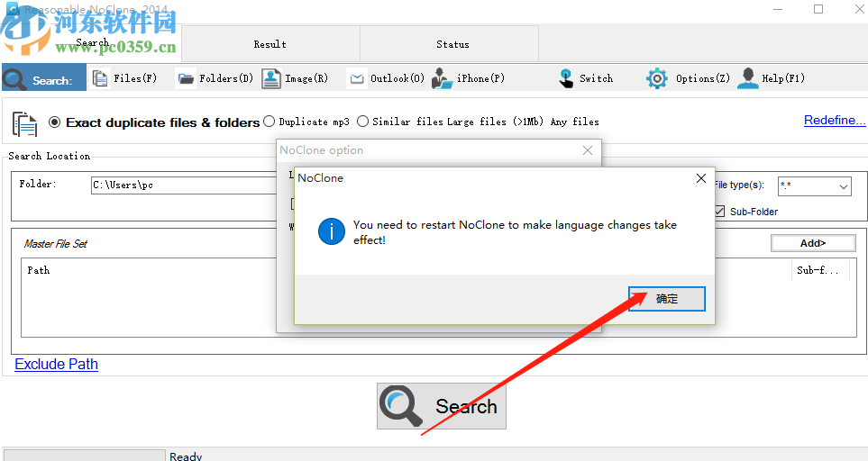Maximize the NoClone main window
Image resolution: width=868 pixels, height=461 pixels.
click(818, 9)
